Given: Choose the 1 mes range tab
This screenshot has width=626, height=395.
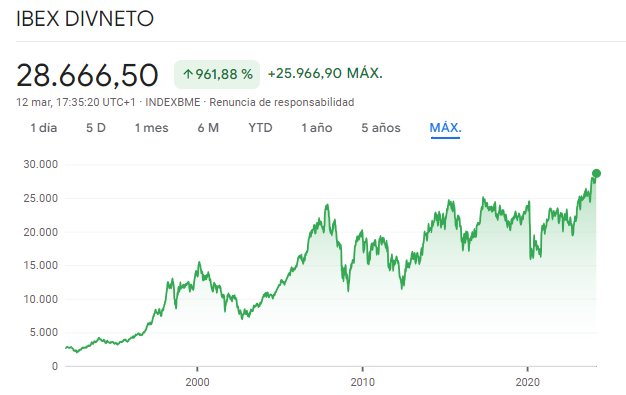Looking at the screenshot, I should (152, 128).
